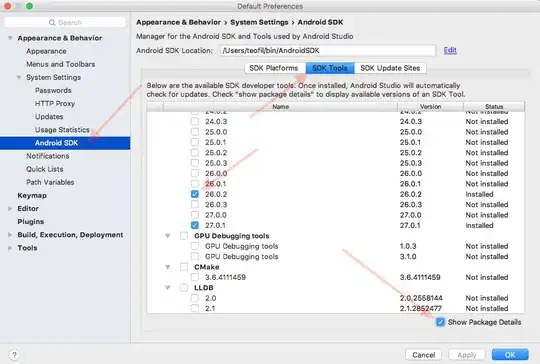
Task: Confirm with the OK button
Action: [x=510, y=355]
